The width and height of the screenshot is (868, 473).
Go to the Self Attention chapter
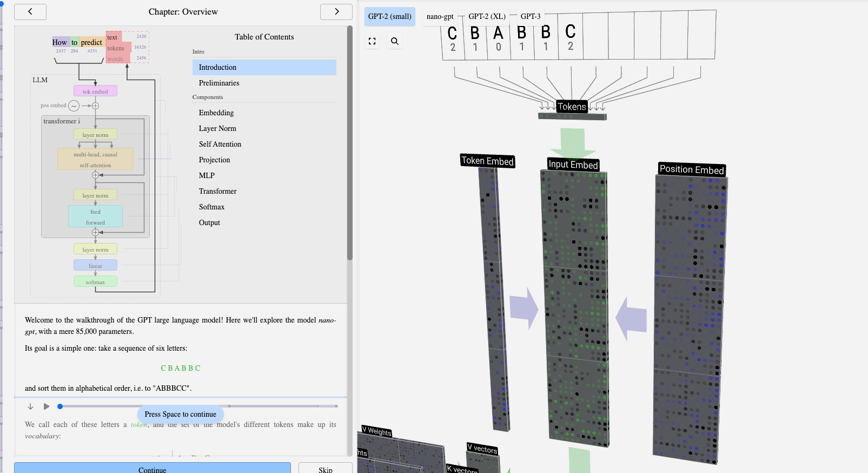(220, 144)
